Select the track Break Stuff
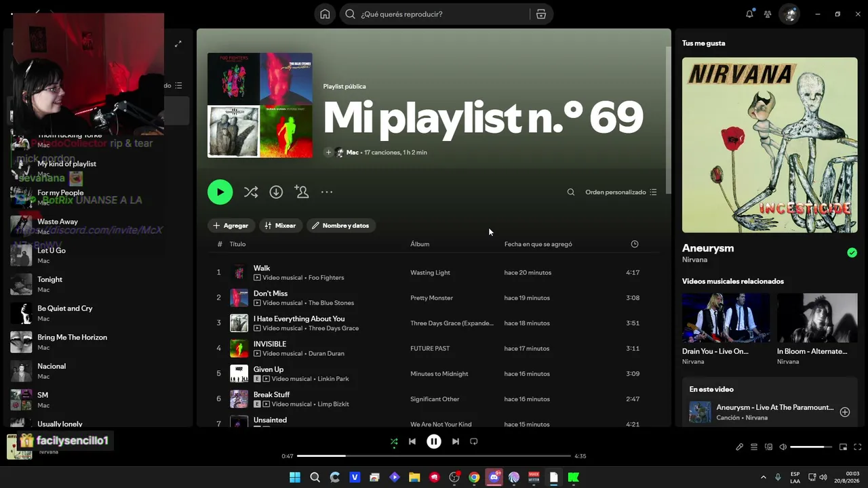 point(434,399)
